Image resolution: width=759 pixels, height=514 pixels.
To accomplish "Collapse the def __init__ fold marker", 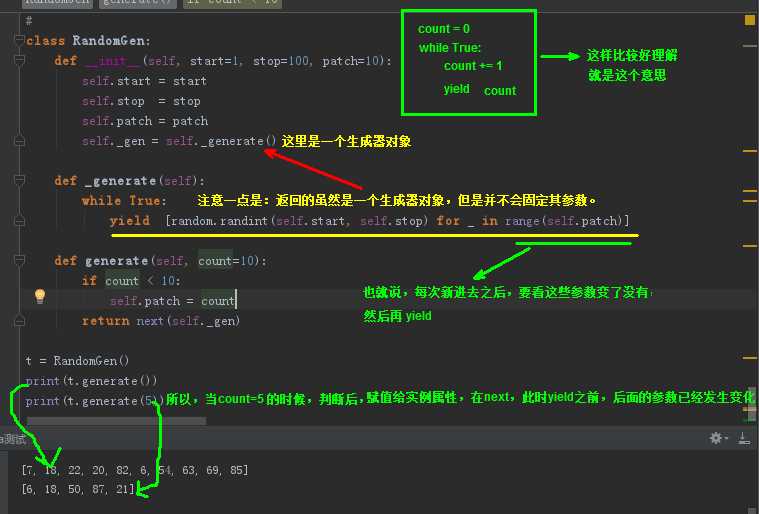I will 19,60.
